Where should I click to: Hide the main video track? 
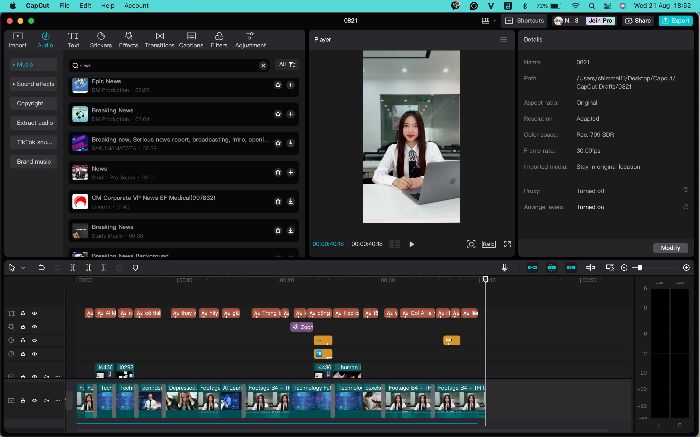[x=34, y=400]
